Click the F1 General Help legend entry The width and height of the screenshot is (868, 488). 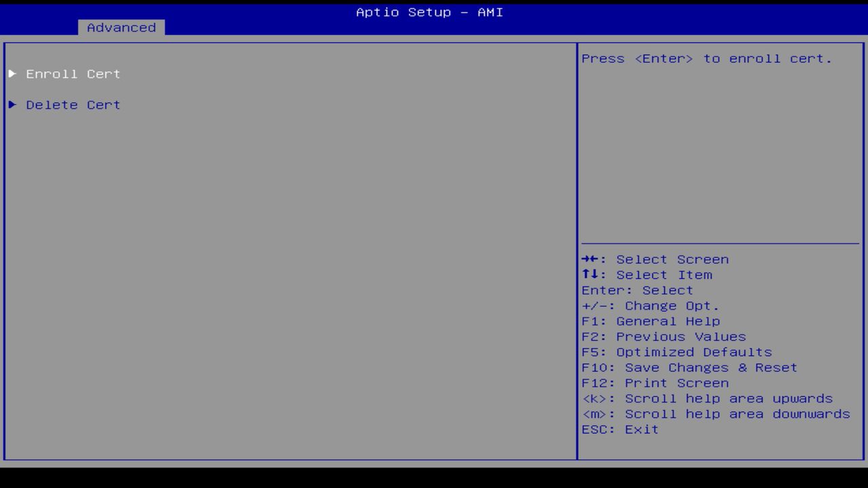click(x=650, y=321)
